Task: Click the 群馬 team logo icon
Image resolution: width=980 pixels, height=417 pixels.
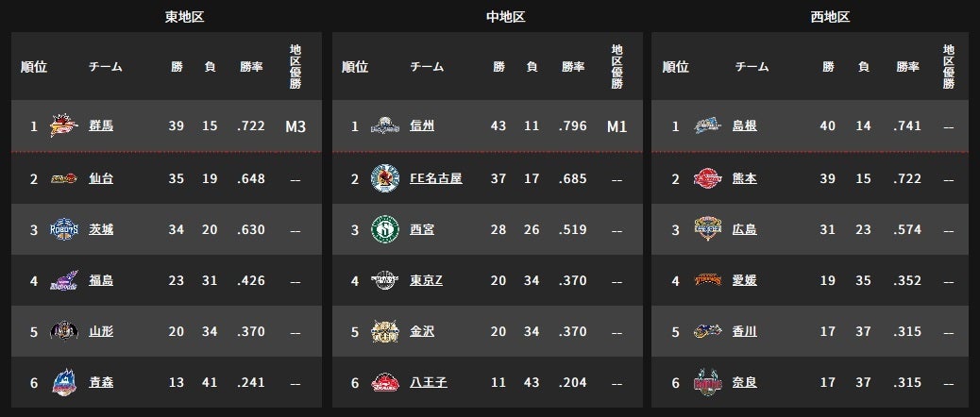Action: click(x=64, y=126)
